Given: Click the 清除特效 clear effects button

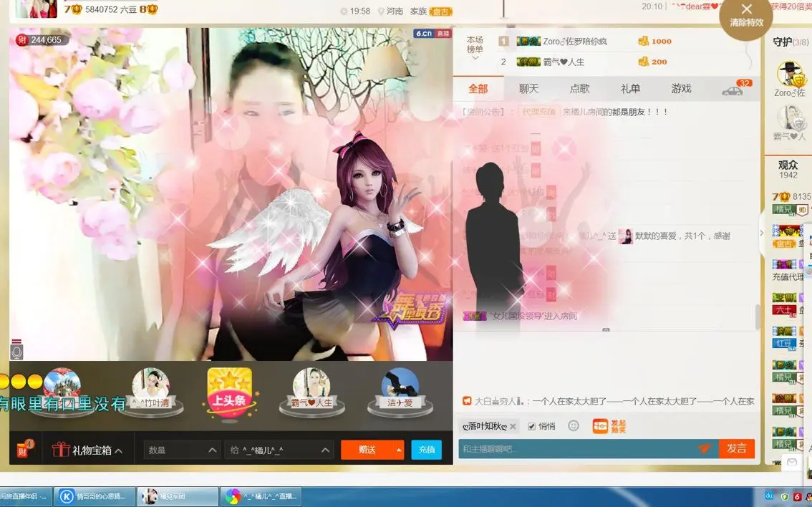Looking at the screenshot, I should (746, 14).
